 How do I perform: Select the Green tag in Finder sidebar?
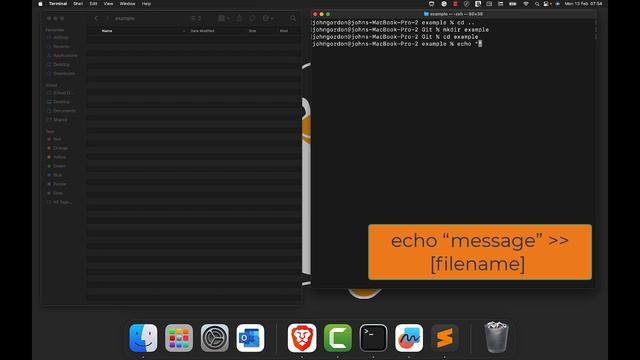click(x=59, y=166)
